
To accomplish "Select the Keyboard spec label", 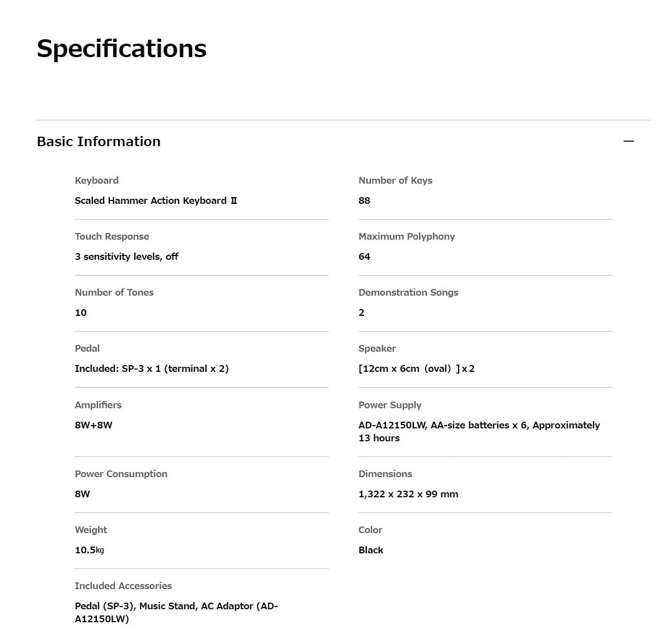I will [96, 180].
